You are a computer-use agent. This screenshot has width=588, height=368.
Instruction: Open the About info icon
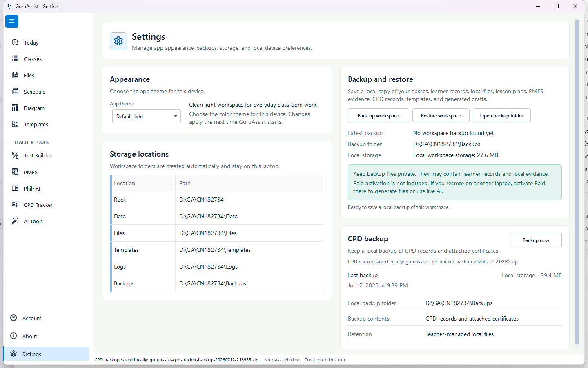tap(13, 336)
